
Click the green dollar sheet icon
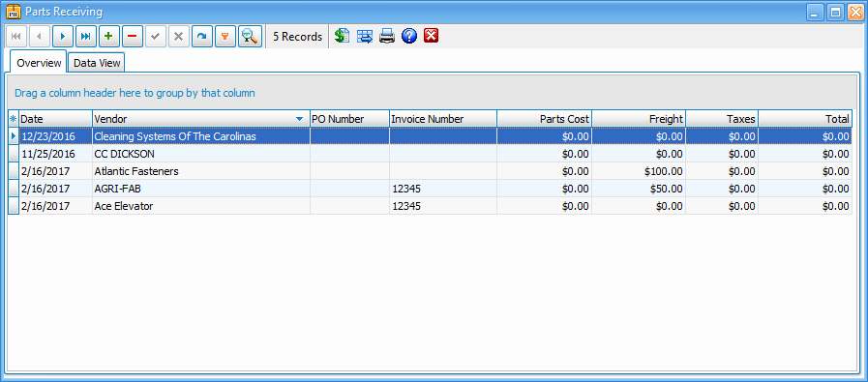click(343, 37)
